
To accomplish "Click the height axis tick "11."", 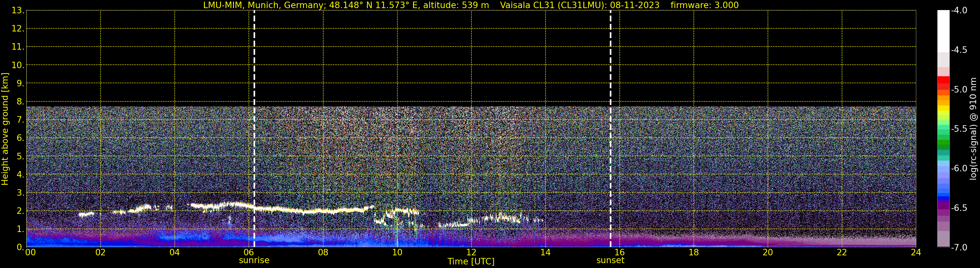I will [x=18, y=47].
